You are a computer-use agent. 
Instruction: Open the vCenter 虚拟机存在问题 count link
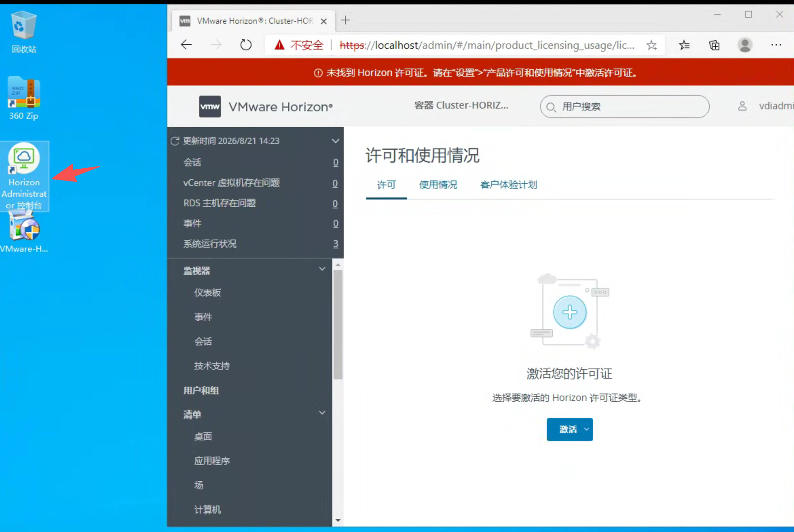[x=335, y=183]
